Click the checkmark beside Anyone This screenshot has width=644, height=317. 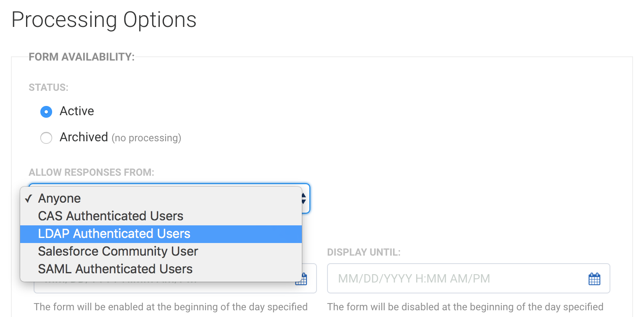coord(29,198)
